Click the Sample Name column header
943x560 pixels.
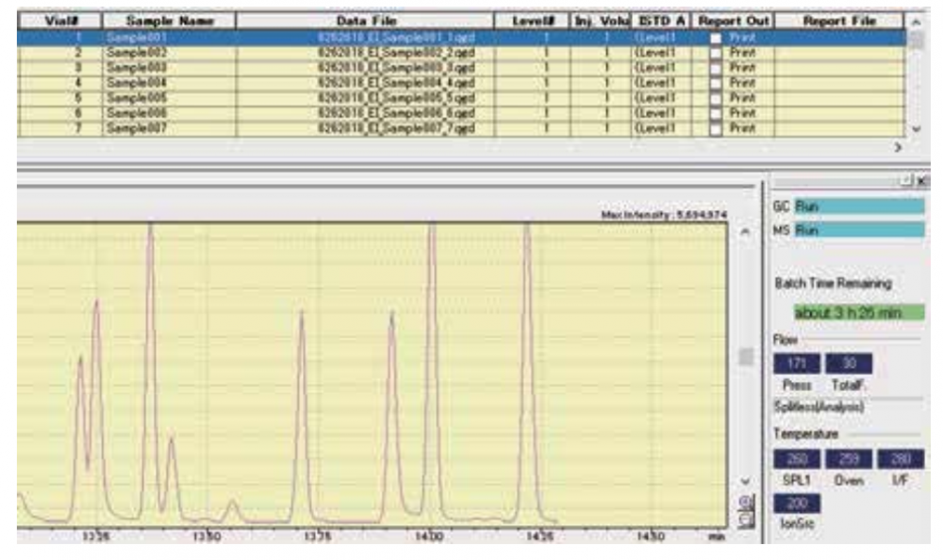(x=168, y=21)
